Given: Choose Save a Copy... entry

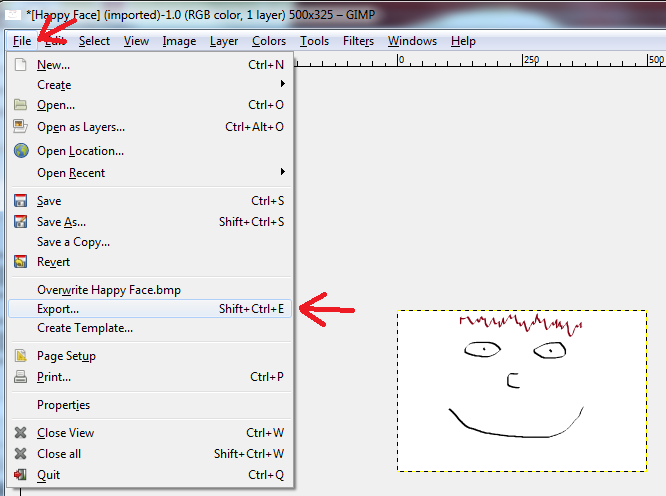Looking at the screenshot, I should [x=150, y=242].
